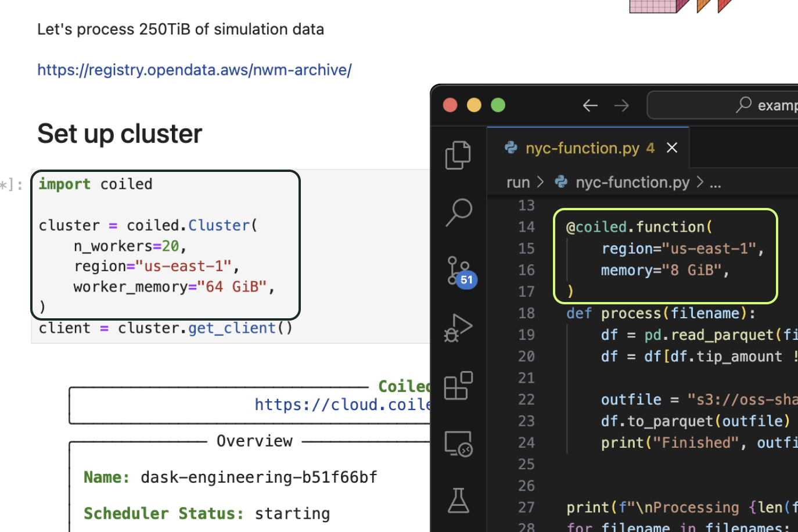Click the 'Set up cluster' heading
Viewport: 798px width, 532px height.
point(120,134)
